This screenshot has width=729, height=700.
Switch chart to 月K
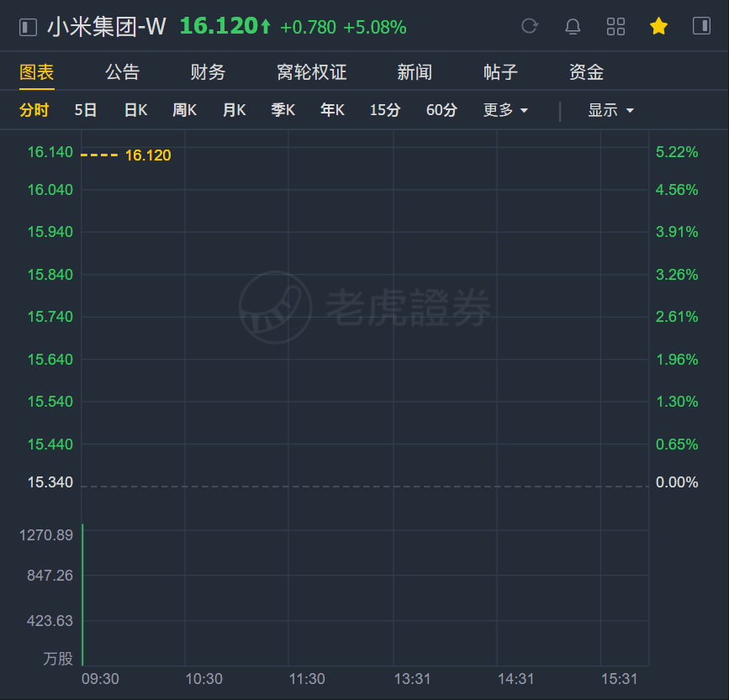coord(234,110)
